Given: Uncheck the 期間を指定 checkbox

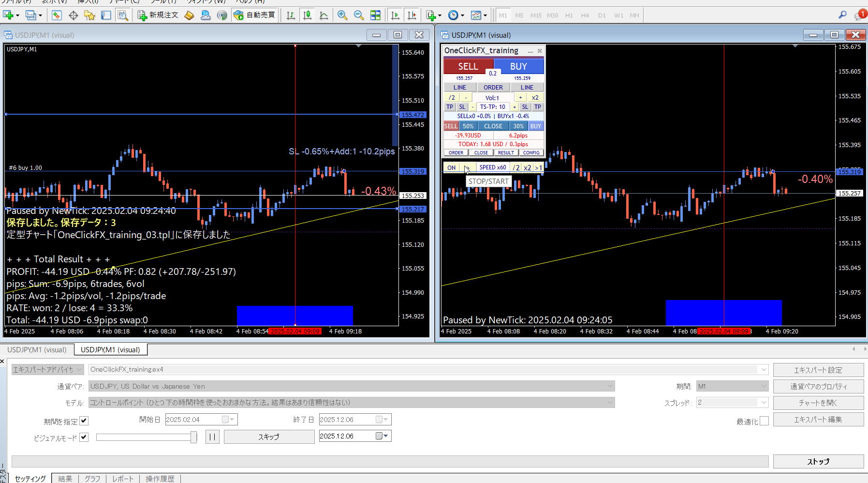Looking at the screenshot, I should point(84,421).
